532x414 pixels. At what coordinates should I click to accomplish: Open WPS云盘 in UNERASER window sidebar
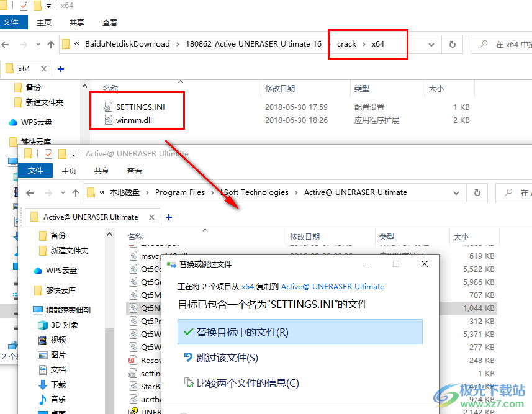tap(55, 271)
